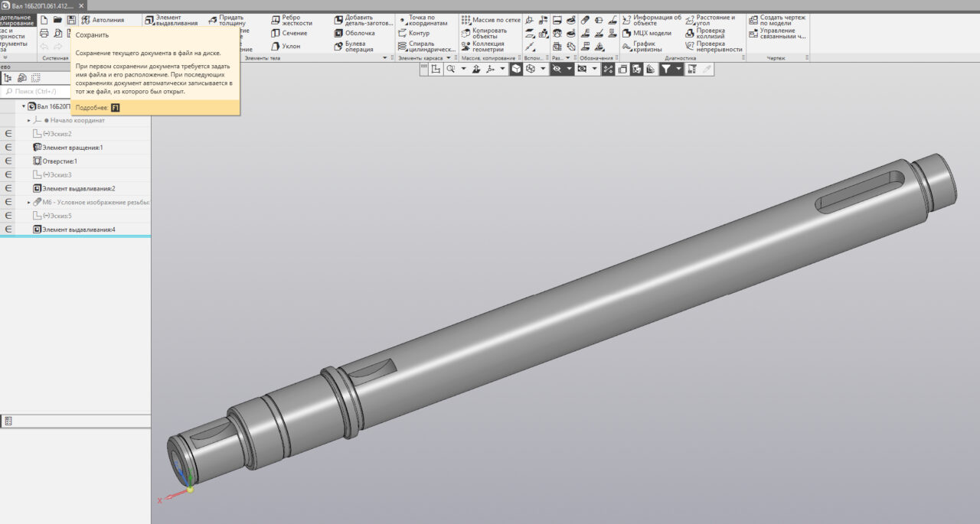Screen dimensions: 980x524
Task: Open the dropdown next to the filter funnel
Action: tap(678, 69)
